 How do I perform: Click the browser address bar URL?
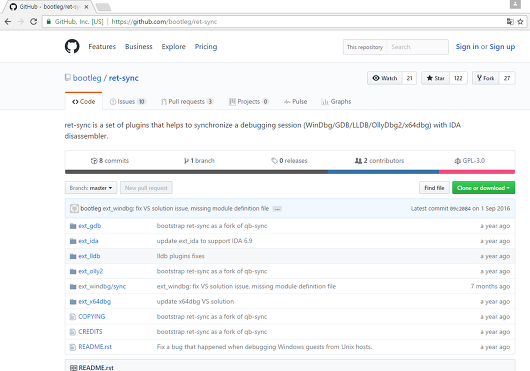click(x=164, y=22)
